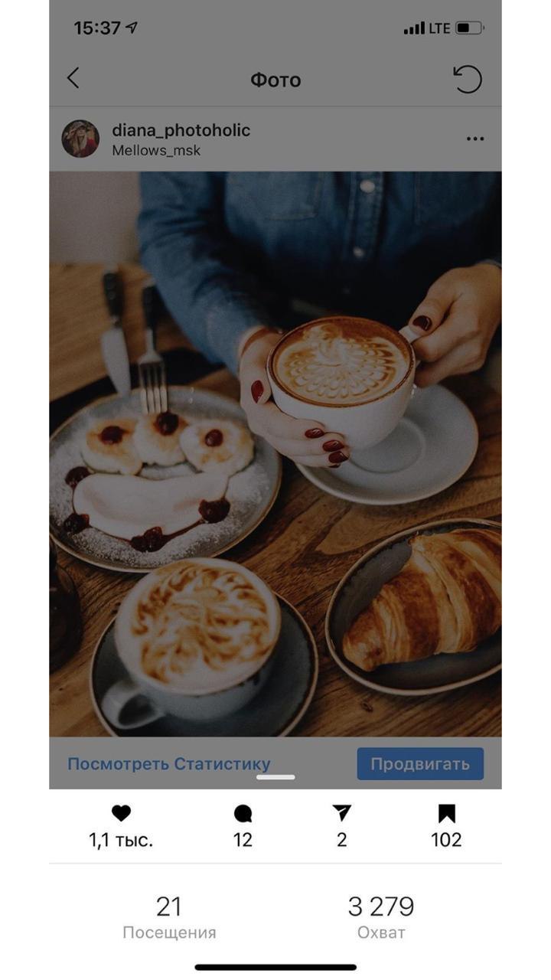
Task: Tap the heart likes icon
Action: [121, 813]
